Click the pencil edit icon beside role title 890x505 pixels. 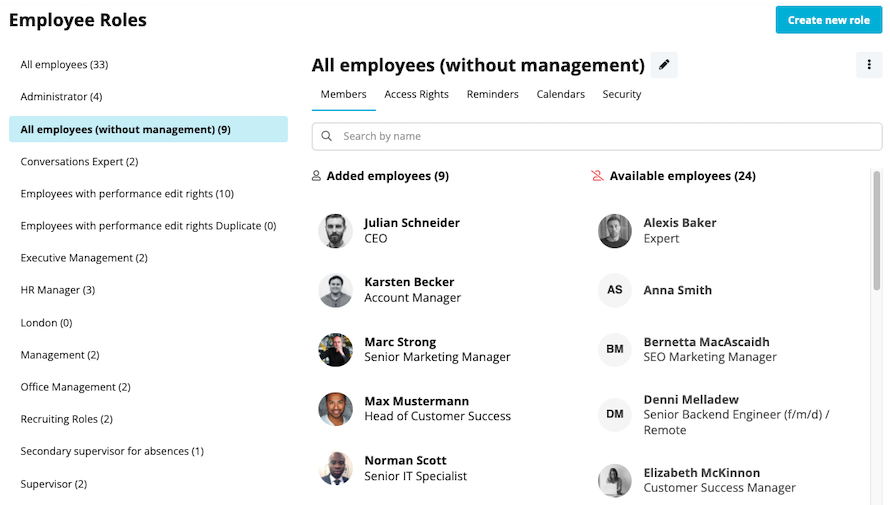664,65
